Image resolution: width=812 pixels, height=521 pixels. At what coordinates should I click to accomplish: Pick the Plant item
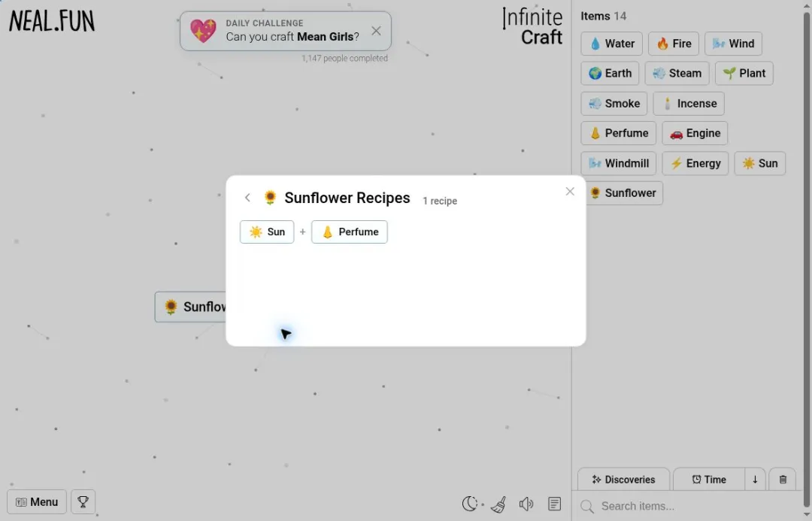(744, 73)
